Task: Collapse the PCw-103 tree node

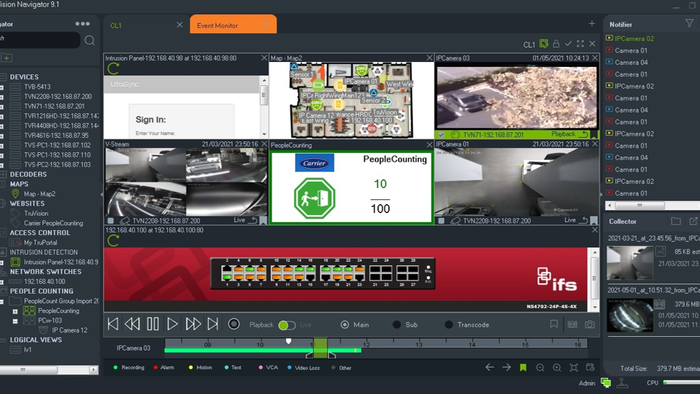Action: click(x=15, y=321)
